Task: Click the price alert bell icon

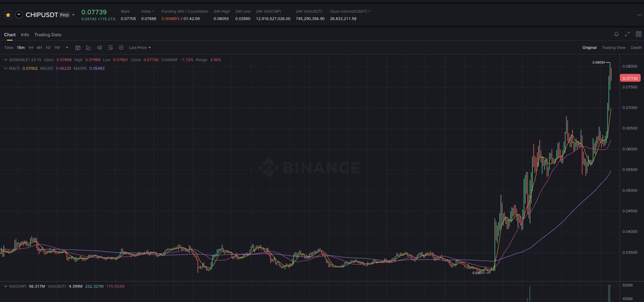Action: click(x=617, y=34)
